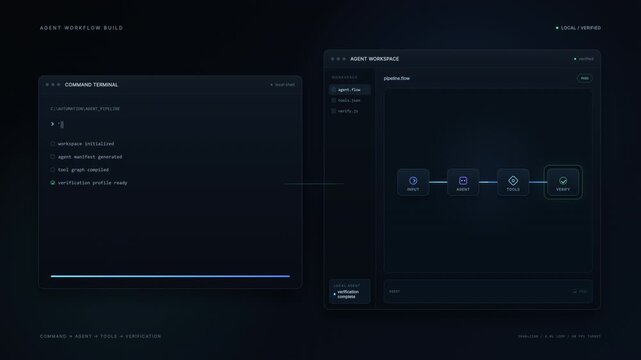Select the TOOLS node in pipeline flow
Viewport: 641px width, 360px height.
coord(513,182)
